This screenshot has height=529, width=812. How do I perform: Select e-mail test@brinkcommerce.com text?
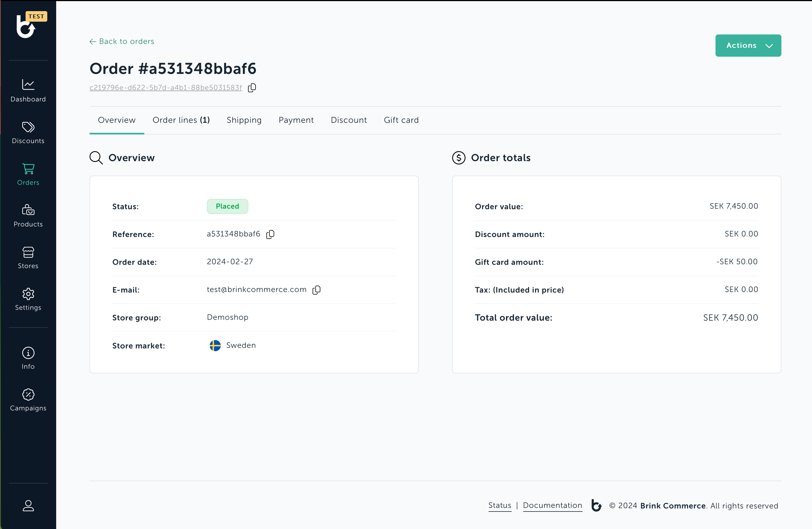257,290
